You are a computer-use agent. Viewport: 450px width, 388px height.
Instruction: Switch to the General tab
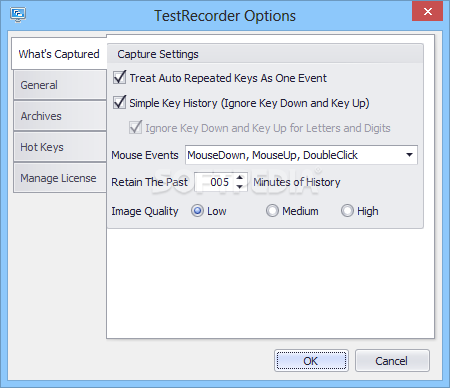[60, 85]
